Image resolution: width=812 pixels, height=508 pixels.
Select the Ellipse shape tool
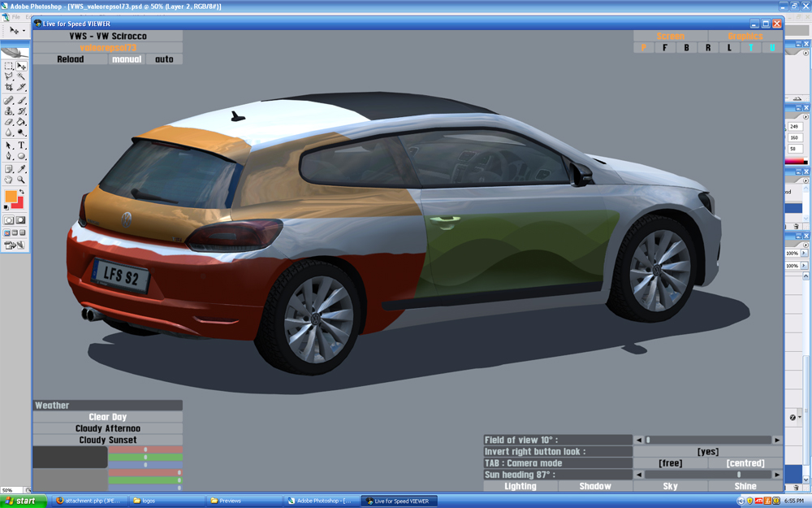coord(21,156)
